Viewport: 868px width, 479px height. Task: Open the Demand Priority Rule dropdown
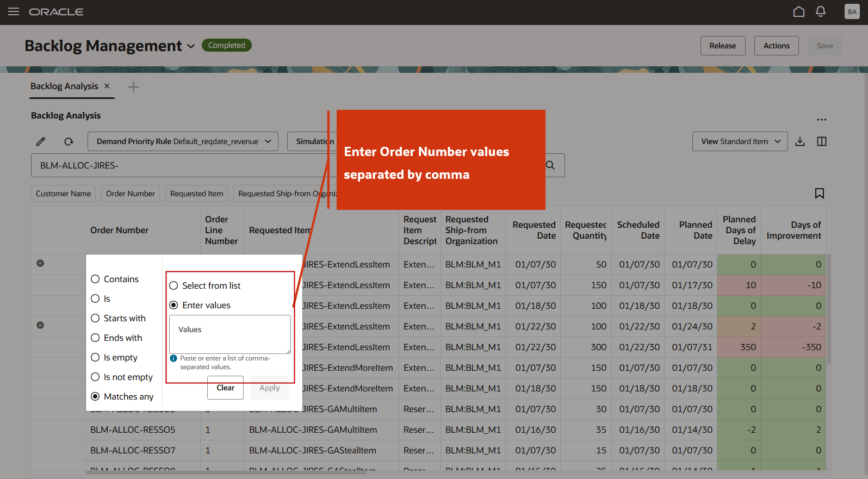183,141
